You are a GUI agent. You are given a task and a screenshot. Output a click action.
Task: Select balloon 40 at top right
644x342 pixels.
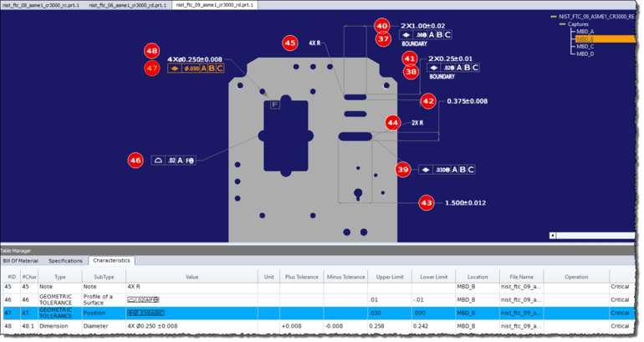(382, 25)
